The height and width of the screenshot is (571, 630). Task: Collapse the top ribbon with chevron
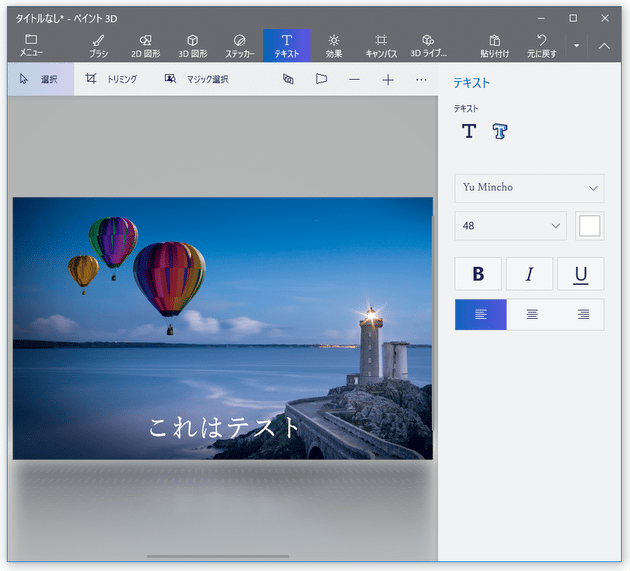coord(604,46)
